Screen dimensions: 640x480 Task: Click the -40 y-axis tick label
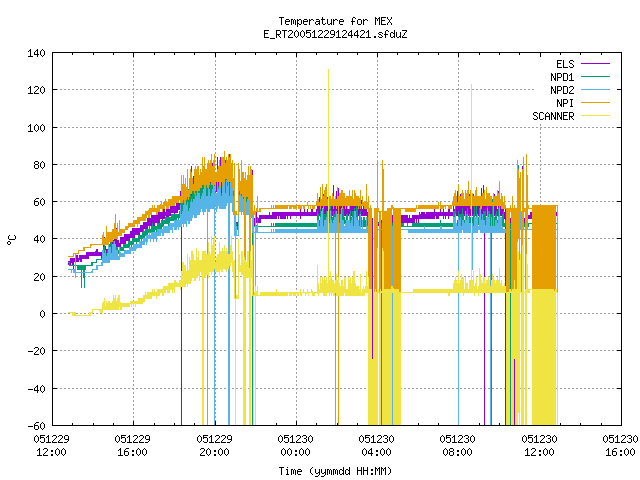[x=36, y=389]
